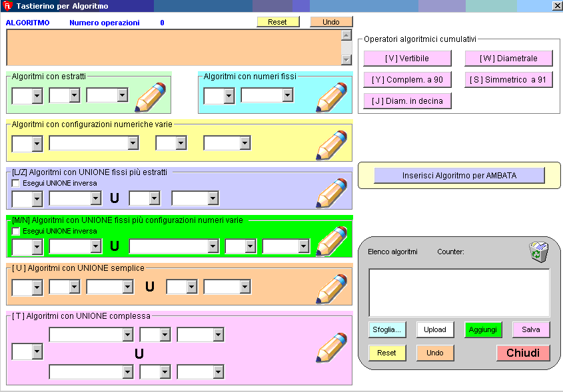Enable Esegui UNIONE inversa in L/Z section
The image size is (563, 392).
16,183
